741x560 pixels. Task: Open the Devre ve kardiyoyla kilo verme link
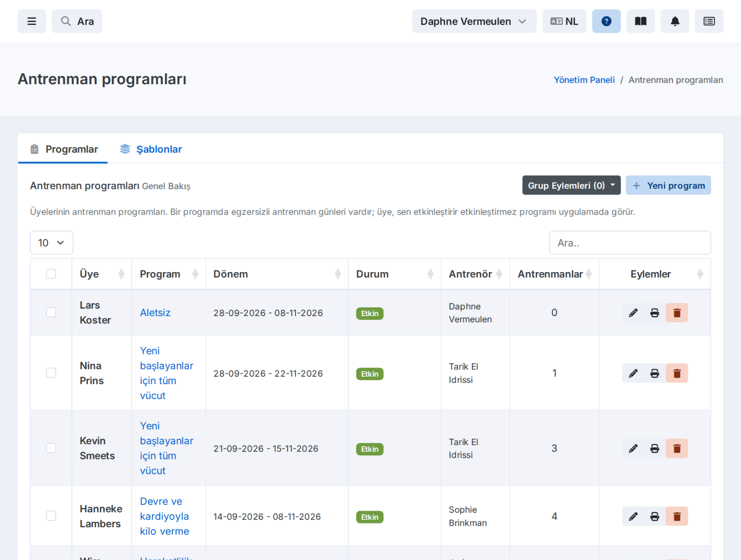click(x=164, y=516)
